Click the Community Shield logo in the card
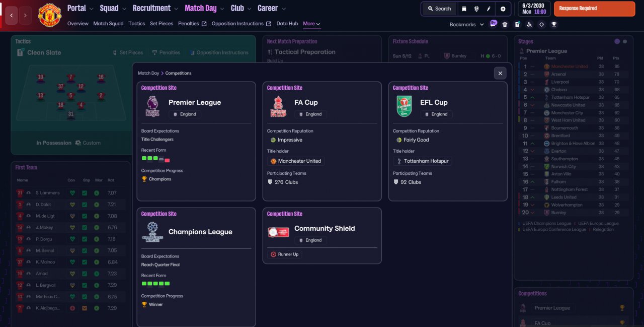The height and width of the screenshot is (327, 644). (278, 232)
